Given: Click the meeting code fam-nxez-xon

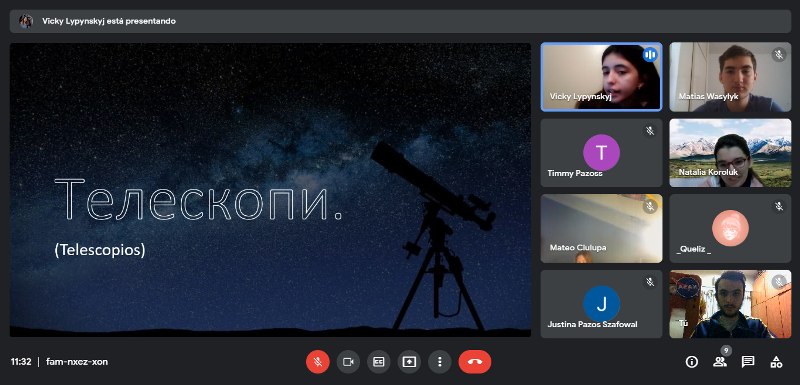Looking at the screenshot, I should tap(77, 362).
